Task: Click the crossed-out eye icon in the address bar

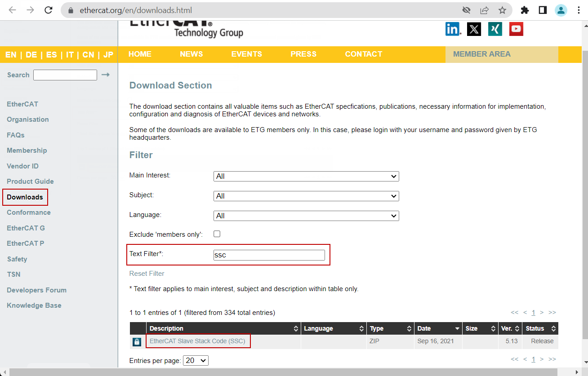Action: pos(467,10)
